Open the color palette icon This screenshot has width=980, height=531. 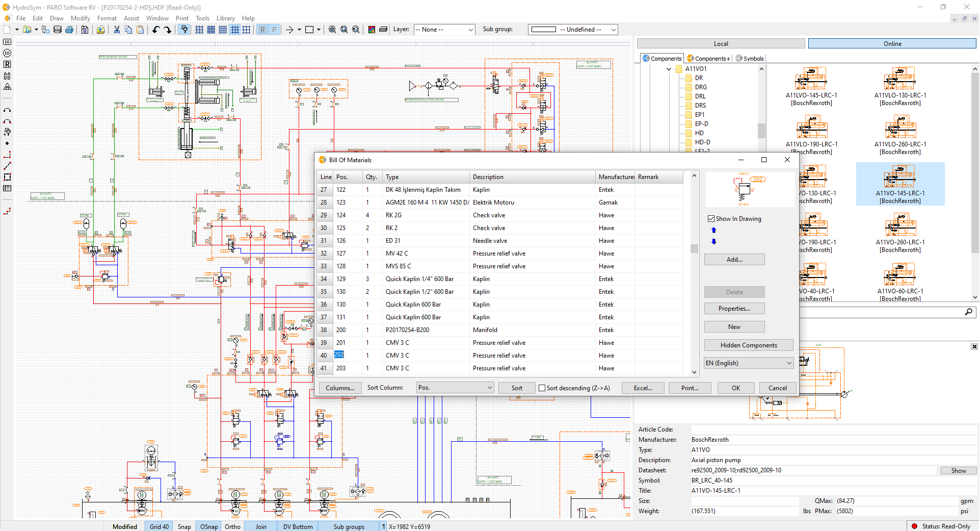371,29
